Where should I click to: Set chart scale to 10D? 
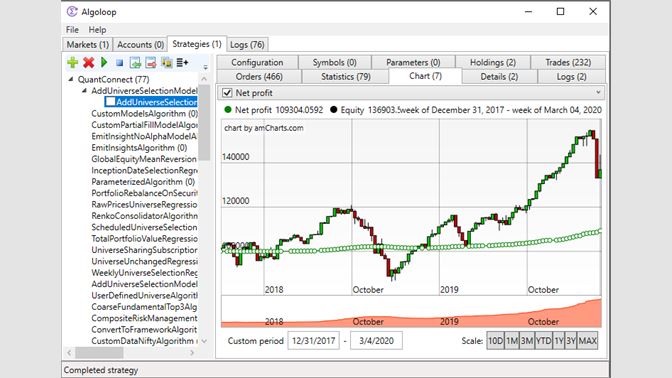pyautogui.click(x=495, y=341)
